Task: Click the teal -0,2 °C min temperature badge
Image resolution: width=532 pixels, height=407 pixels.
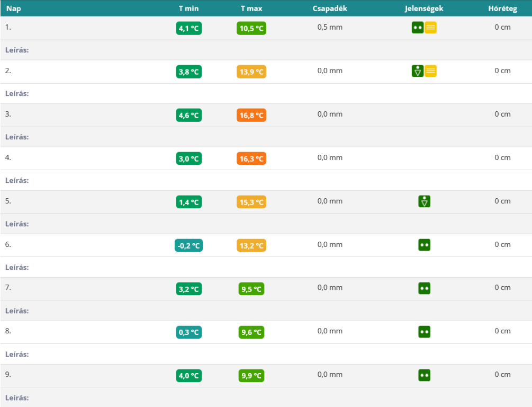Action: click(x=188, y=245)
